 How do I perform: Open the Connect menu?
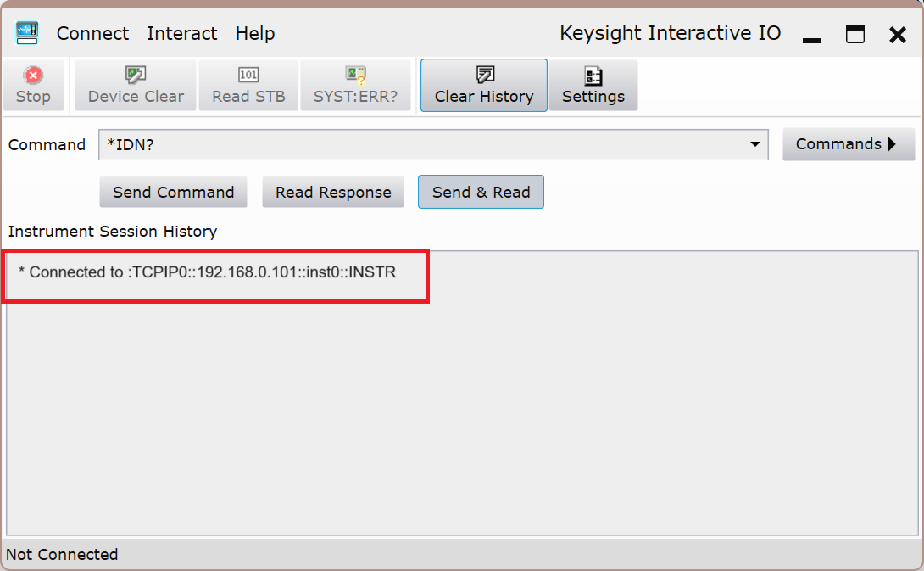point(92,34)
